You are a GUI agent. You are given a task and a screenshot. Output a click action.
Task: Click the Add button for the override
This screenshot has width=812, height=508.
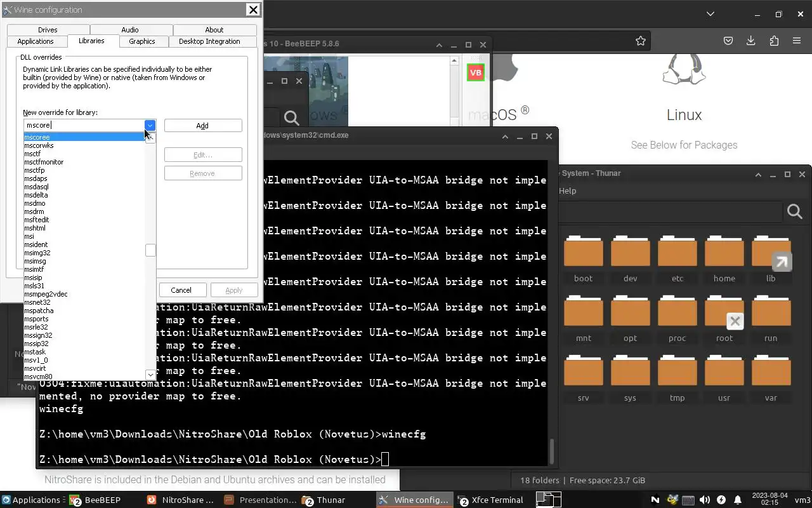point(202,126)
